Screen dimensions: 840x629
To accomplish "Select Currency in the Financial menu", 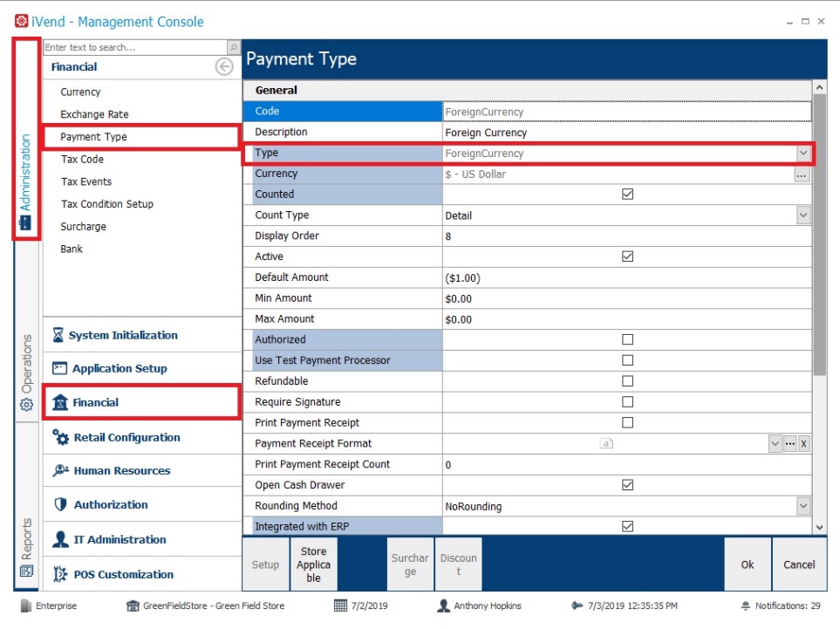I will pos(80,92).
